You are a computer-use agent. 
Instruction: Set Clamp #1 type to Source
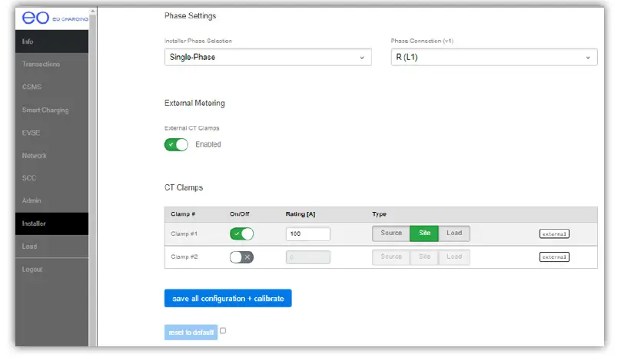[x=390, y=233]
